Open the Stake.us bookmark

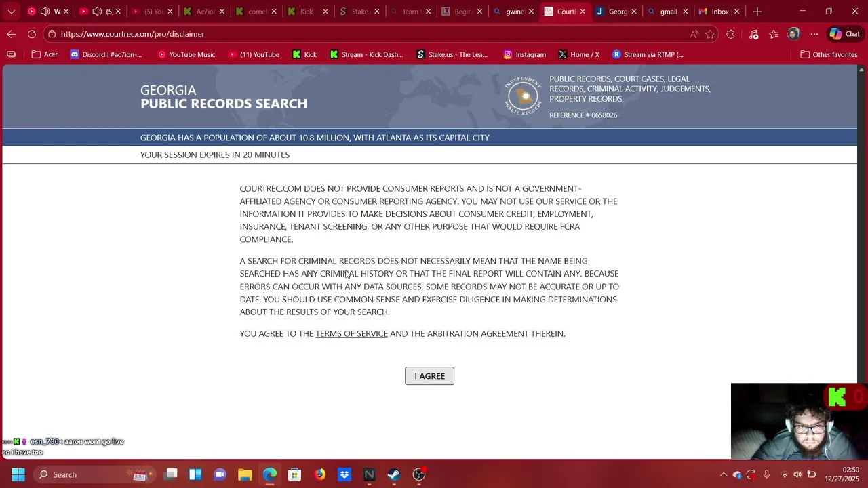(x=452, y=54)
